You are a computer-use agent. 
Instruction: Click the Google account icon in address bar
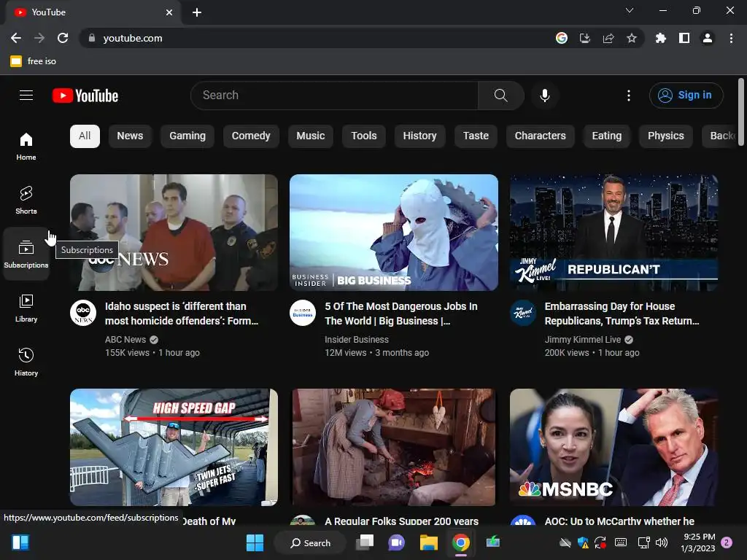[562, 38]
